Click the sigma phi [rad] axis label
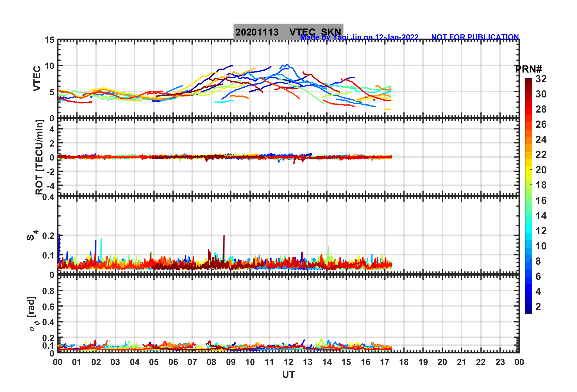Image resolution: width=577 pixels, height=392 pixels. (x=33, y=314)
